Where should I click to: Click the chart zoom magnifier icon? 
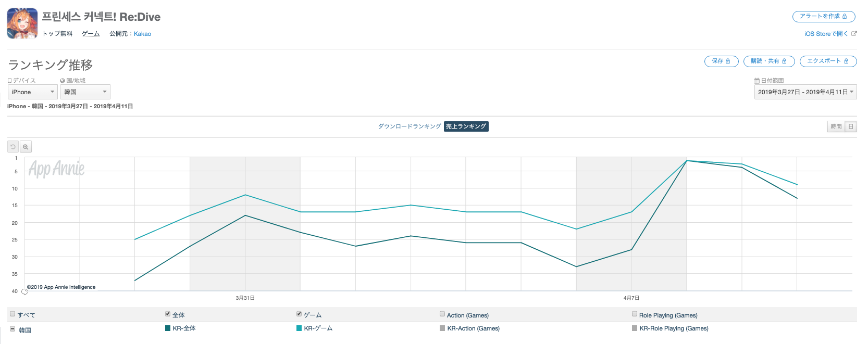[26, 147]
